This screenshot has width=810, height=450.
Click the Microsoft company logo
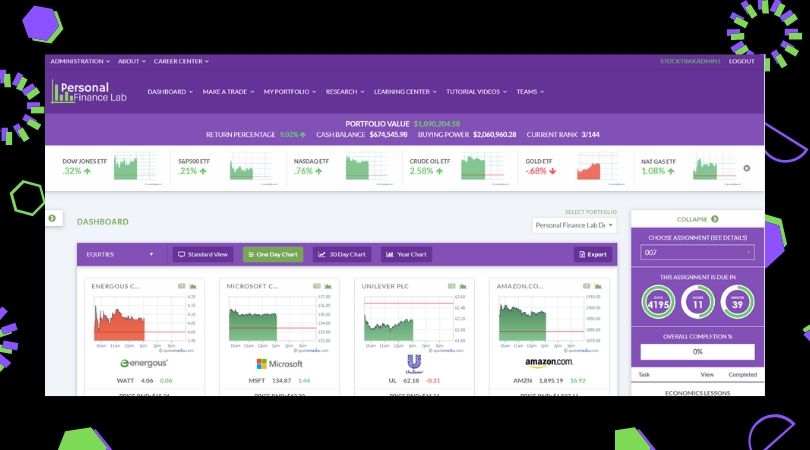[x=279, y=364]
